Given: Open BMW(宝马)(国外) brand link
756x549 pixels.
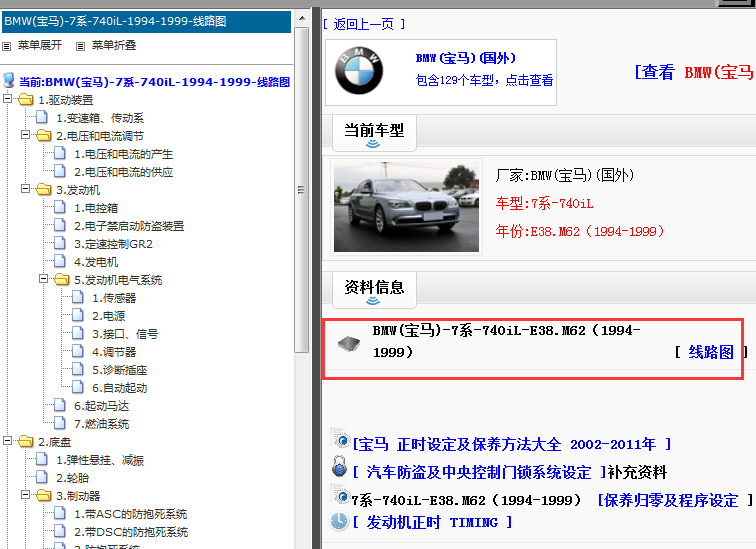Looking at the screenshot, I should [466, 58].
